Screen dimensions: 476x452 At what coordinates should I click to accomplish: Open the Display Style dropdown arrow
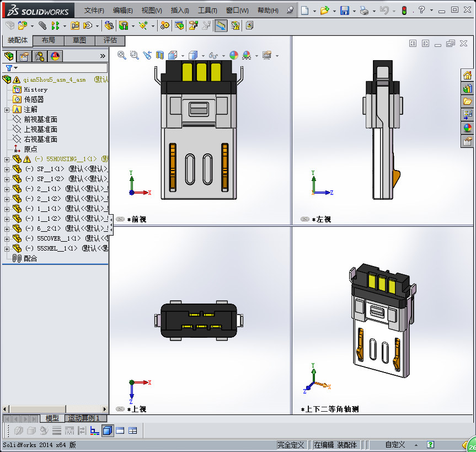tap(203, 56)
